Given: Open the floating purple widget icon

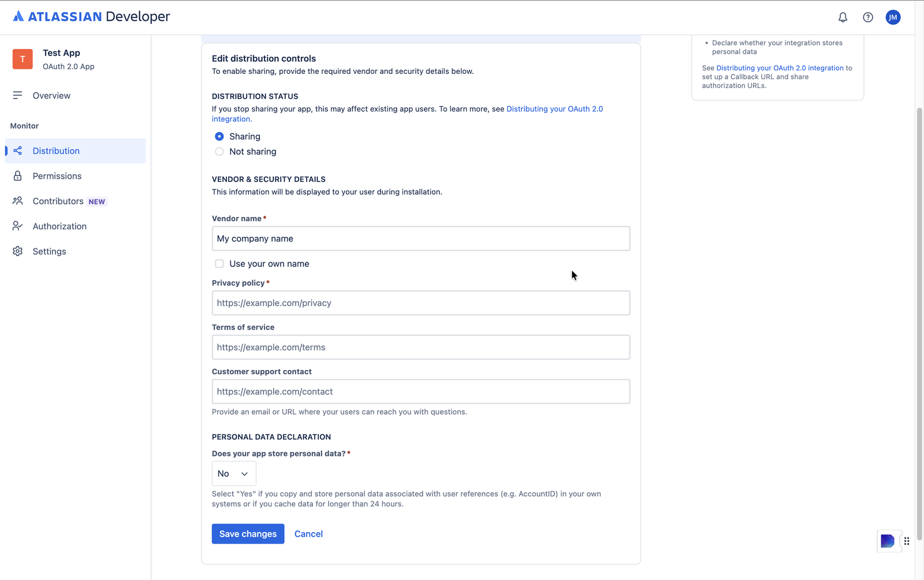Looking at the screenshot, I should [888, 541].
